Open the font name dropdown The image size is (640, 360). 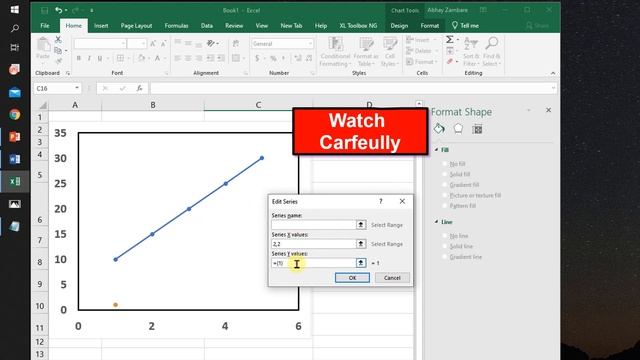point(122,44)
